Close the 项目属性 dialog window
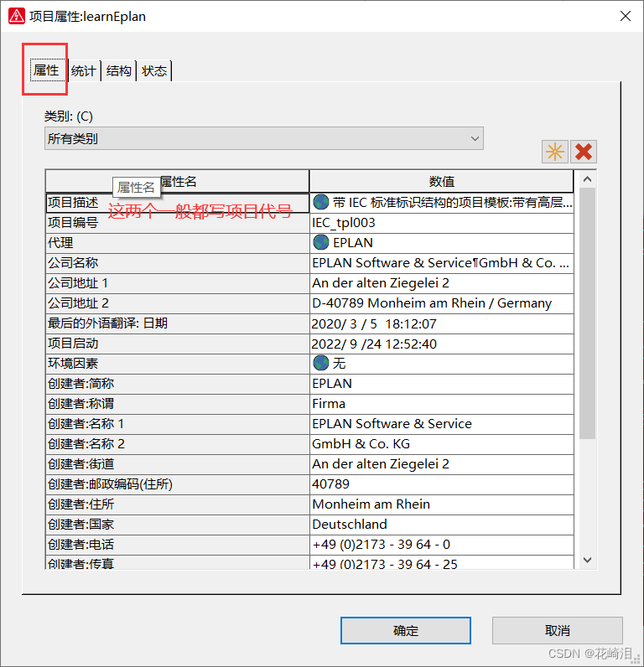 point(626,16)
